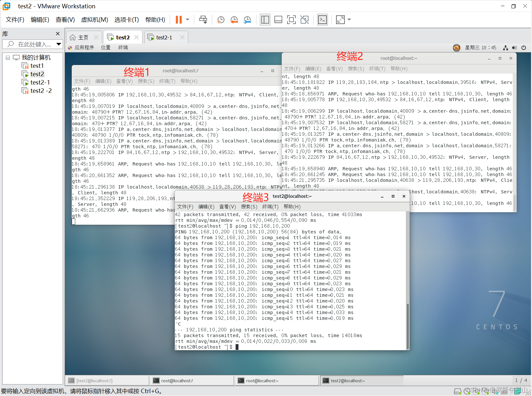Switch to [test2@localhost:/] taskbar item

pyautogui.click(x=107, y=381)
